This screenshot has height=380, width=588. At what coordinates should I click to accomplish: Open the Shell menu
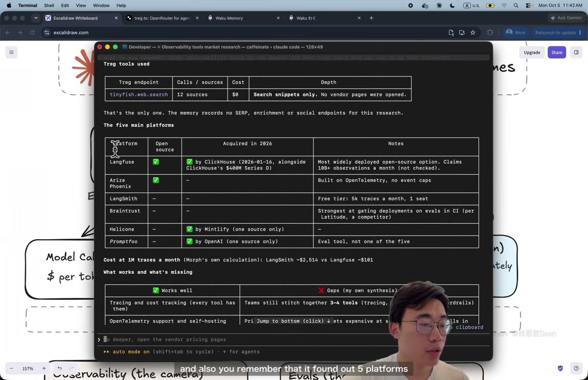[x=49, y=6]
